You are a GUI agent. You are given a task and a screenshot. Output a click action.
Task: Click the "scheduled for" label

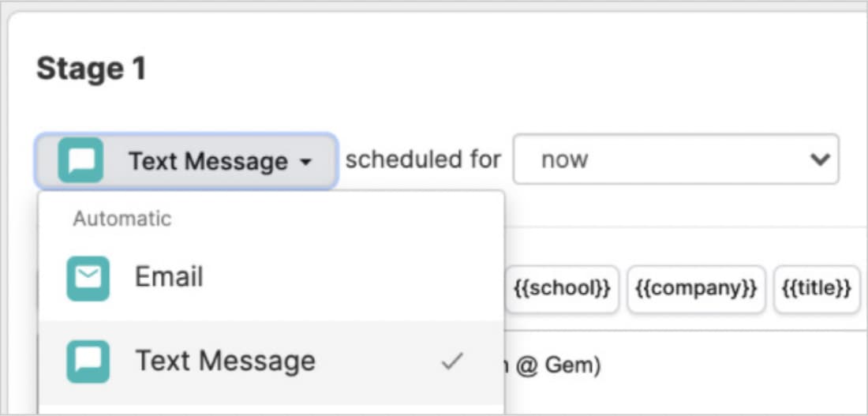423,159
